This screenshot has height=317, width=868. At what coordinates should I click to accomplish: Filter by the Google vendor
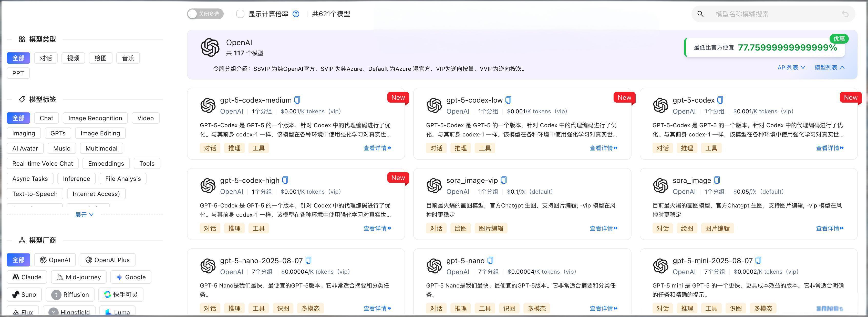click(x=131, y=277)
